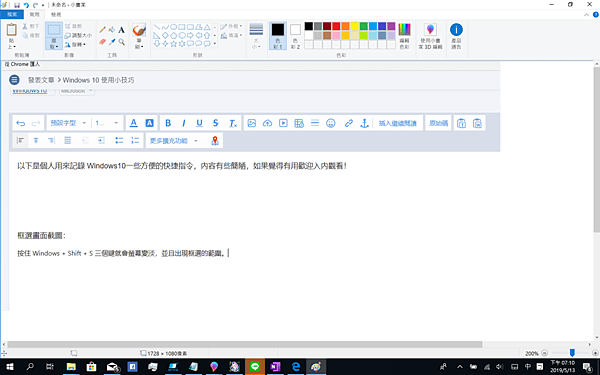Choose the Line shape
This screenshot has width=600, height=375.
pyautogui.click(x=157, y=27)
